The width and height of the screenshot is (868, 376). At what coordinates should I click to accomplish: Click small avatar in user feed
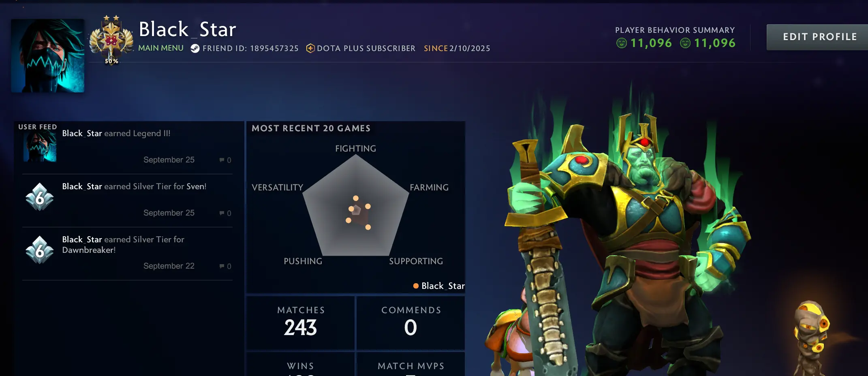(x=40, y=147)
